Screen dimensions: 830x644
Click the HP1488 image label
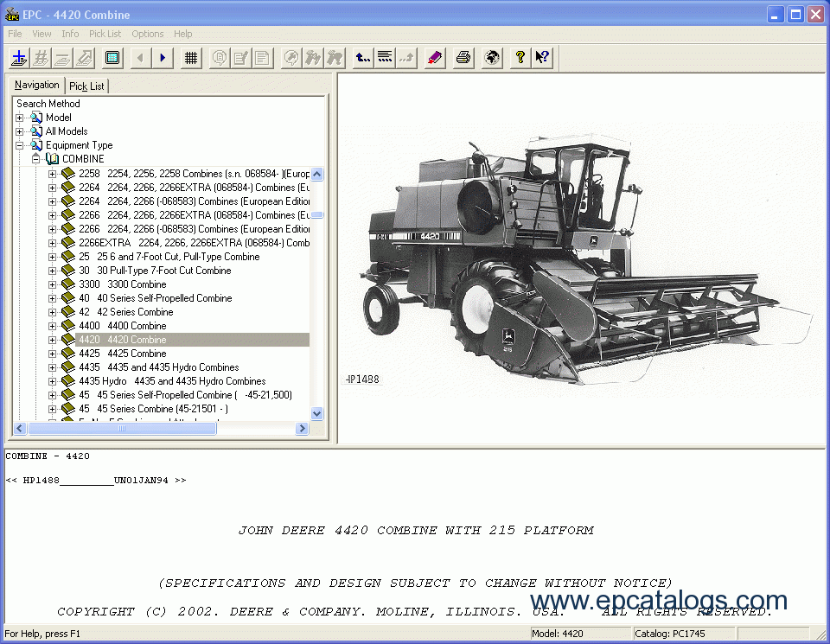coord(362,379)
